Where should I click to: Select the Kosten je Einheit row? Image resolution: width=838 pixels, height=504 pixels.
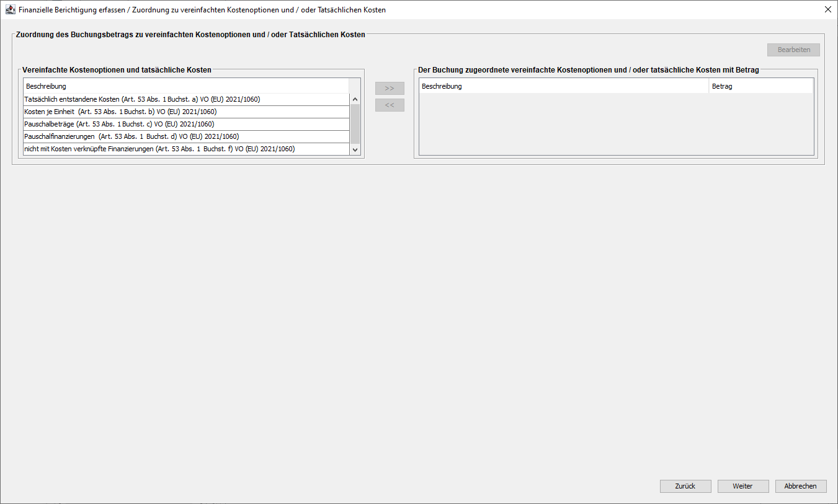(186, 112)
